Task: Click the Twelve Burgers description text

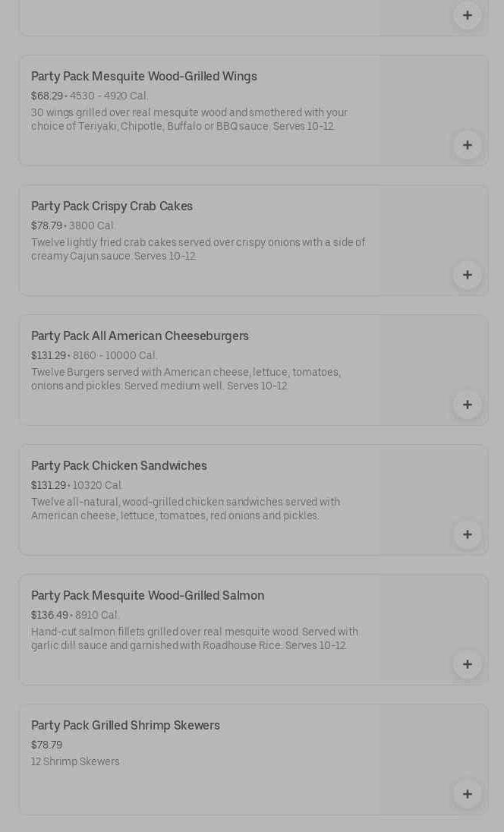Action: 186,380
